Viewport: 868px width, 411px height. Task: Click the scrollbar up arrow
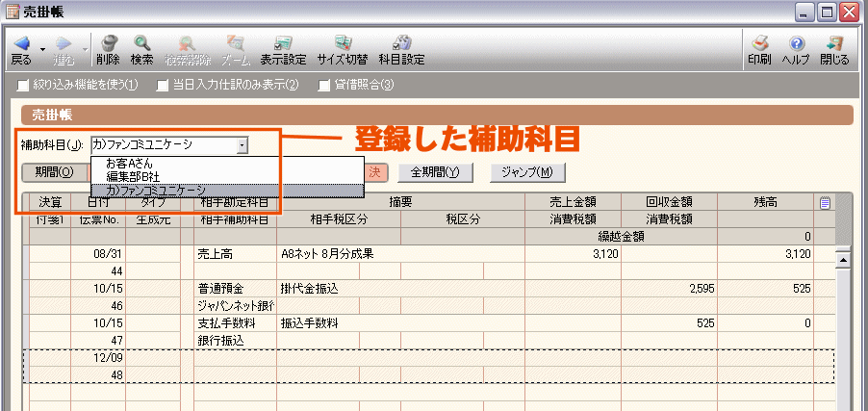(x=843, y=259)
